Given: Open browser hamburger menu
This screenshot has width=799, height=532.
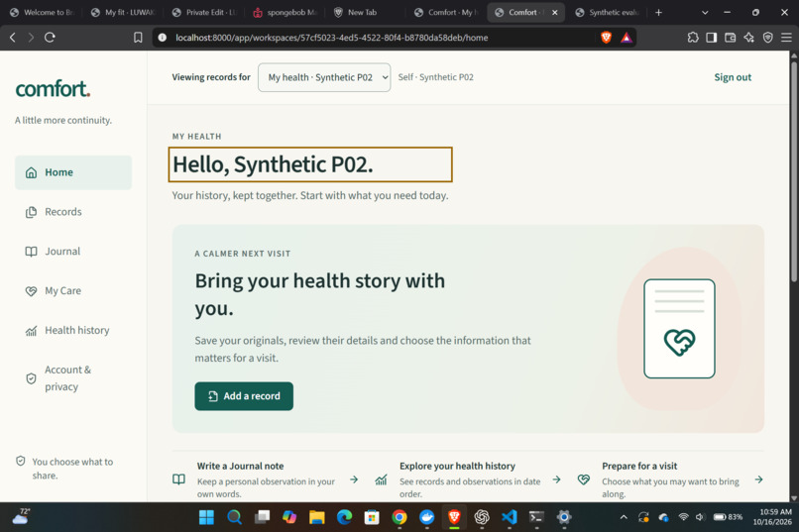Looking at the screenshot, I should (x=786, y=38).
